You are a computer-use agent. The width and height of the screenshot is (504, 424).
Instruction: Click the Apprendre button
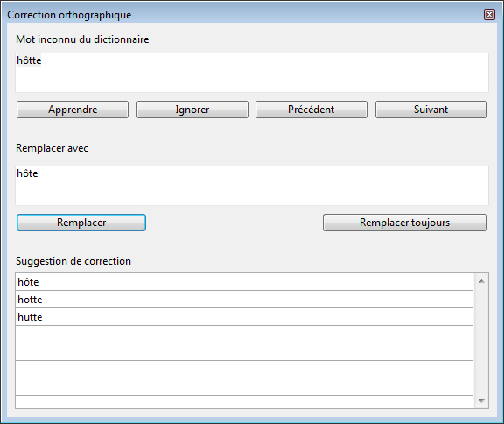73,110
